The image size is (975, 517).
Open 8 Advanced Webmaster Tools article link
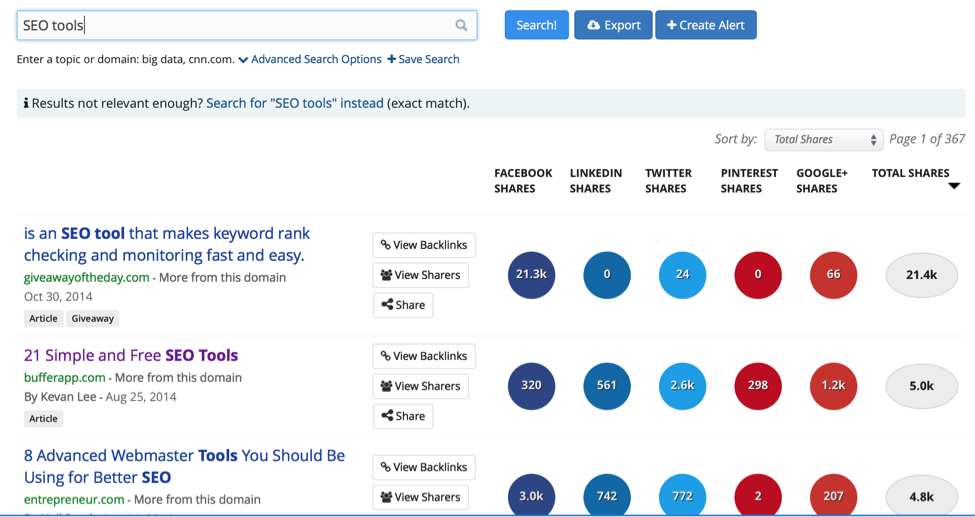pyautogui.click(x=184, y=466)
